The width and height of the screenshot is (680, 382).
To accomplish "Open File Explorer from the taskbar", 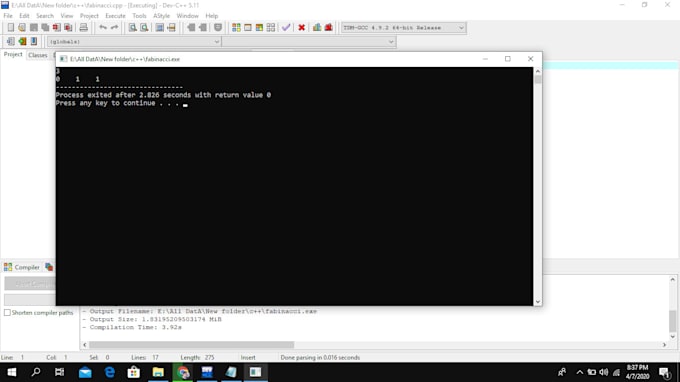I will 158,372.
